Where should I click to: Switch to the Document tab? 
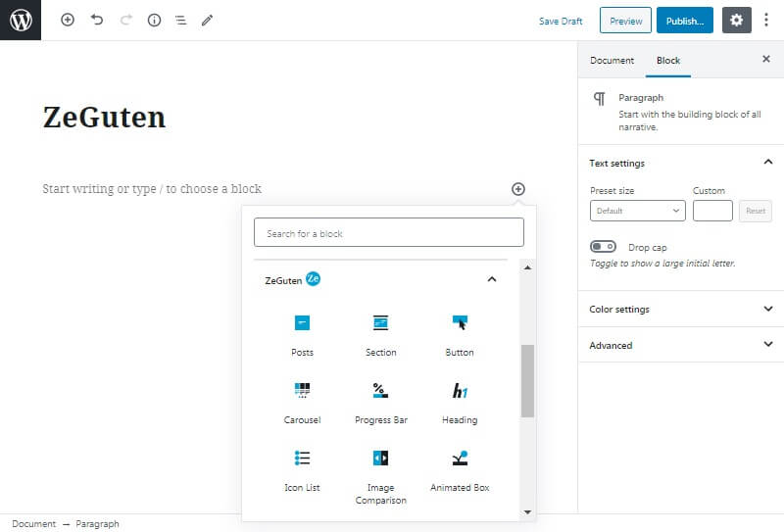612,61
